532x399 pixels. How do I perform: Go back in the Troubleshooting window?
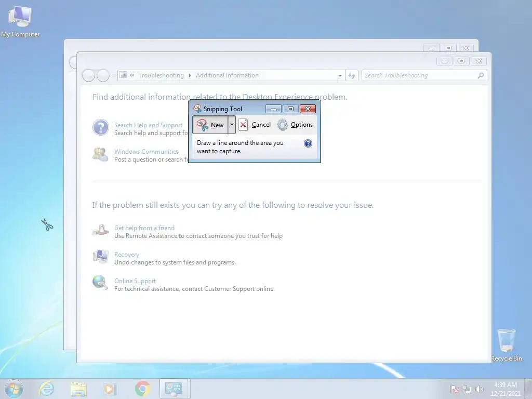pos(88,75)
